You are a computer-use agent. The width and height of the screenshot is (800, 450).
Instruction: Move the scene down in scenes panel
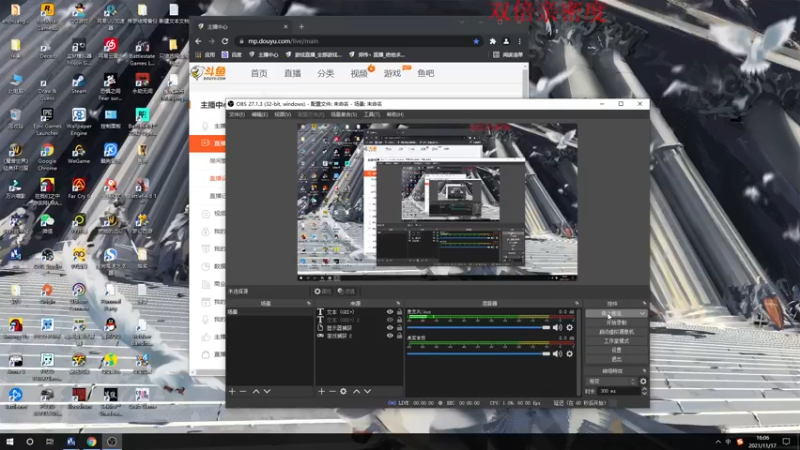point(267,391)
